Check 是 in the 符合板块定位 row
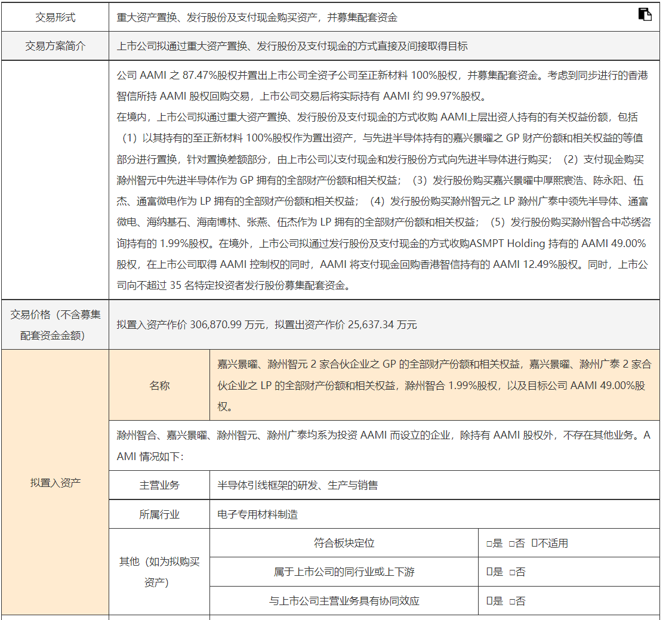Viewport: 672px width, 620px height. coord(489,543)
